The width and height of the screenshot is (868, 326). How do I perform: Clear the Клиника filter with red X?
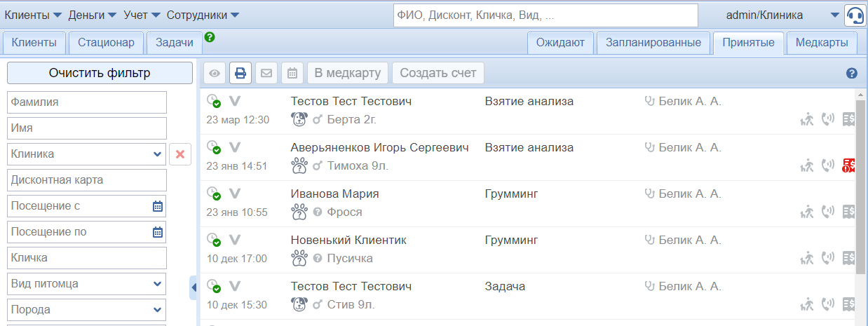click(x=179, y=154)
